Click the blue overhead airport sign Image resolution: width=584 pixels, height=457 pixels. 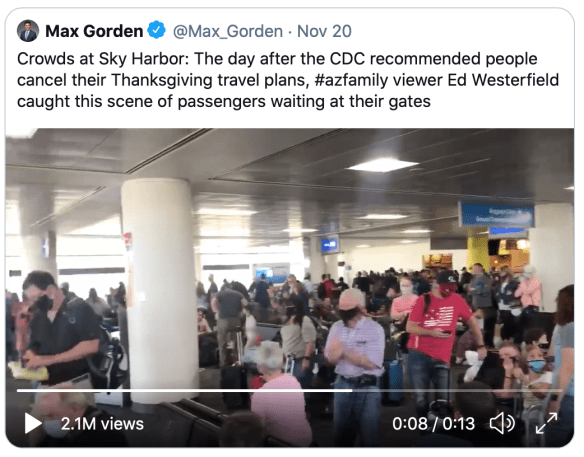click(x=497, y=215)
